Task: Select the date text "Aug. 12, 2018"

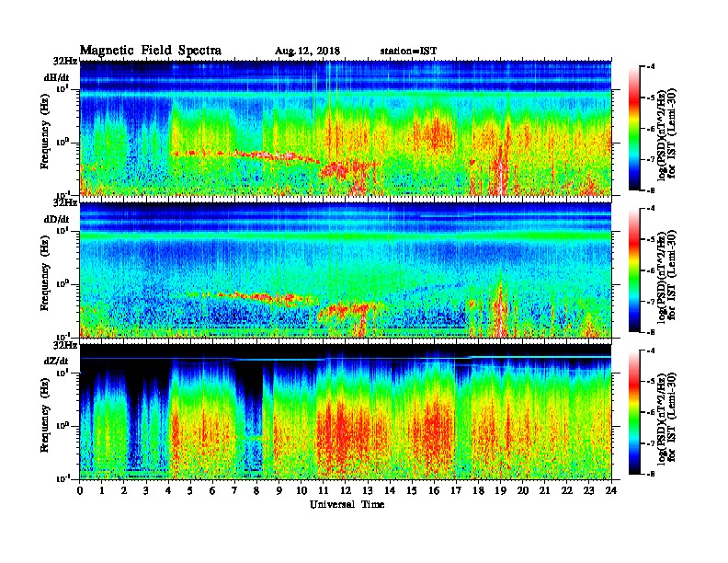Action: [307, 52]
